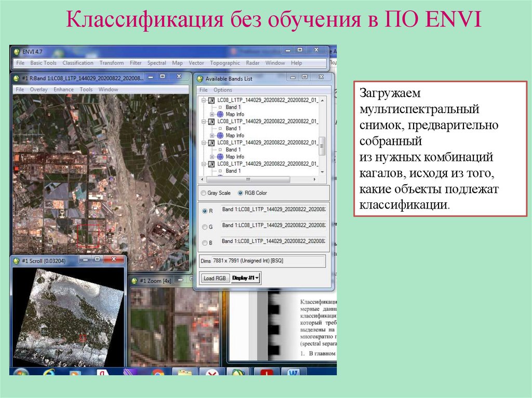Open the Basic Tools menu

[43, 63]
